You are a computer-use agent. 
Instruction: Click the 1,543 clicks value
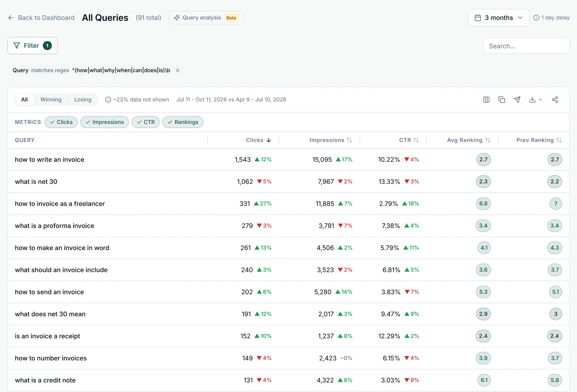coord(242,160)
